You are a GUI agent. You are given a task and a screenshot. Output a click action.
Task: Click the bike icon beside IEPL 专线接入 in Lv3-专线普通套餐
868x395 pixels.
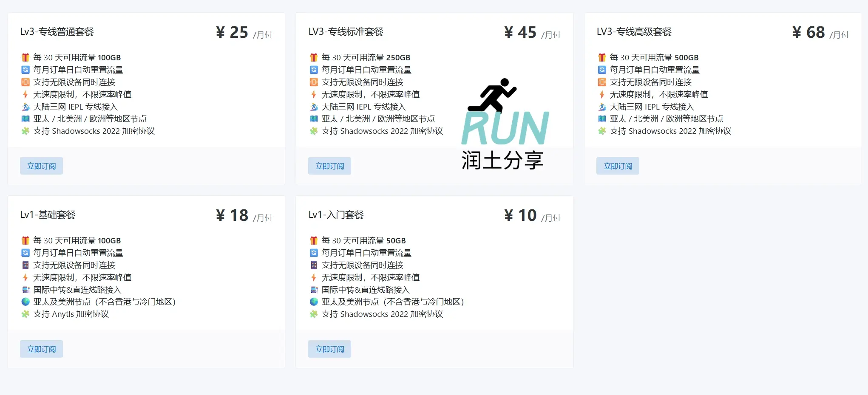pyautogui.click(x=25, y=107)
